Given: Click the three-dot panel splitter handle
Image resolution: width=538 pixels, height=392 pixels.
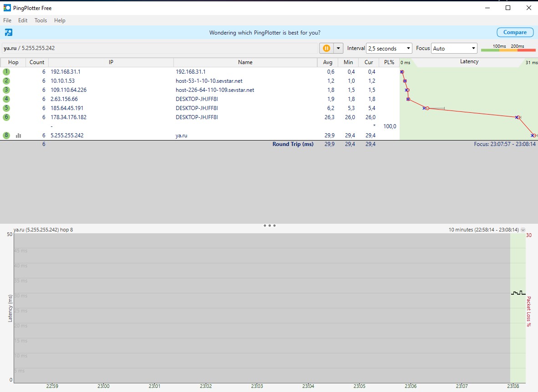Looking at the screenshot, I should pyautogui.click(x=269, y=226).
